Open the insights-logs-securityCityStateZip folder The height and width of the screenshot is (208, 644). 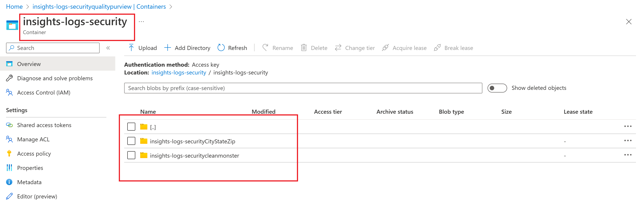pyautogui.click(x=193, y=141)
